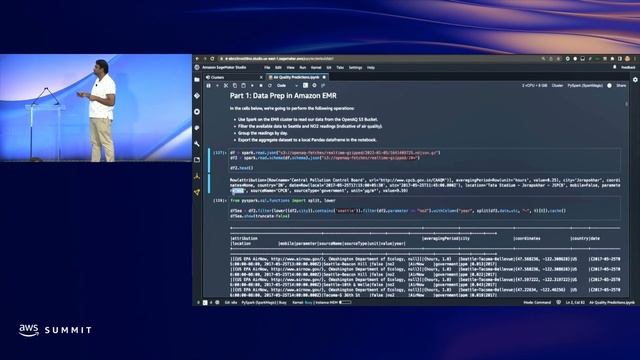This screenshot has width=640, height=360.
Task: Open the 2 vCPU + 8 GiB instance selector
Action: [x=534, y=86]
